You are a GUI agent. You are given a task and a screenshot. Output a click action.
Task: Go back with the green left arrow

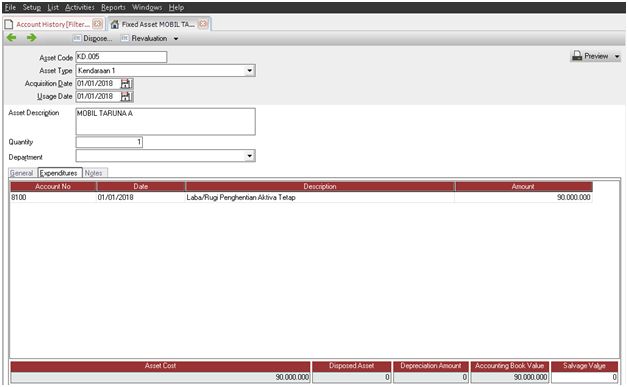point(12,38)
